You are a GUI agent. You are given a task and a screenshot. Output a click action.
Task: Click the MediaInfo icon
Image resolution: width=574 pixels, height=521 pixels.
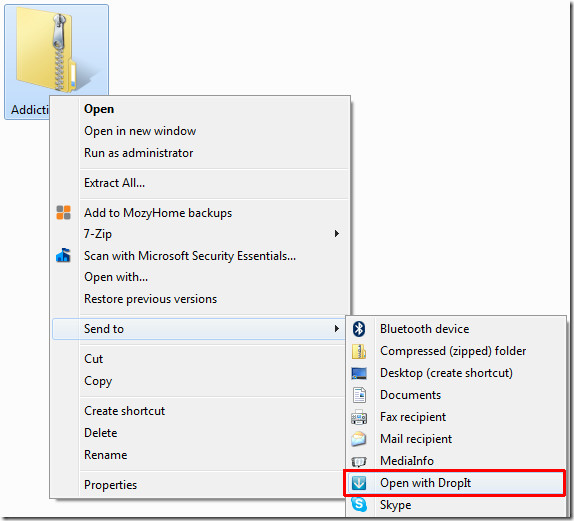click(359, 461)
